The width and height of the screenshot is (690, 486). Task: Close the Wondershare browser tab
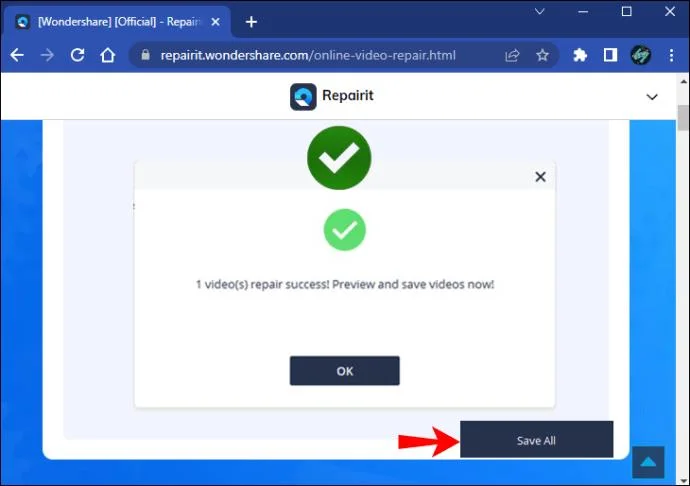pos(215,22)
